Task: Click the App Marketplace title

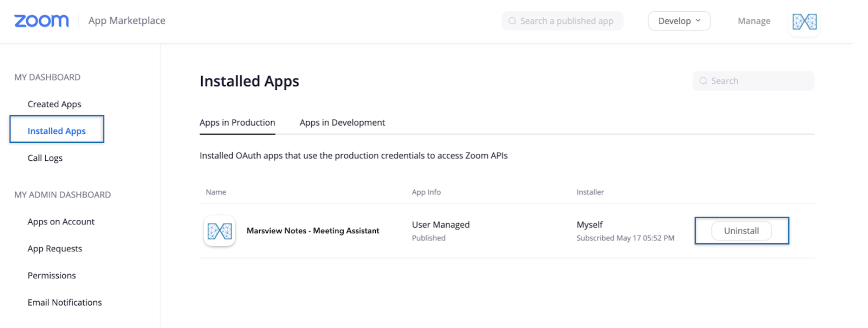Action: [127, 21]
